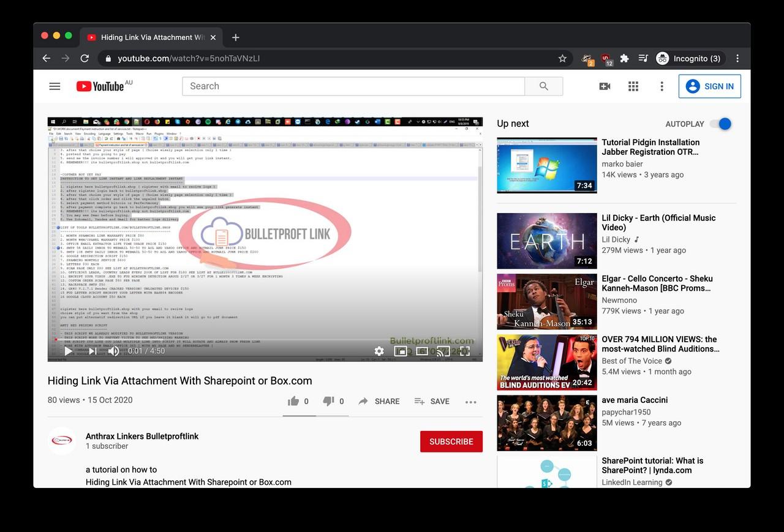Open player settings gear icon
The width and height of the screenshot is (784, 532).
click(x=379, y=351)
